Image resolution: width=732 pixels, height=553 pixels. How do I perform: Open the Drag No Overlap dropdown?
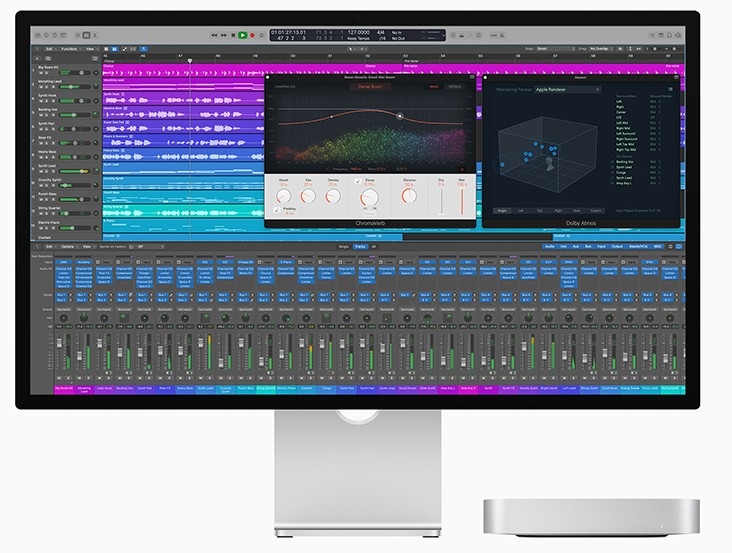click(x=602, y=49)
